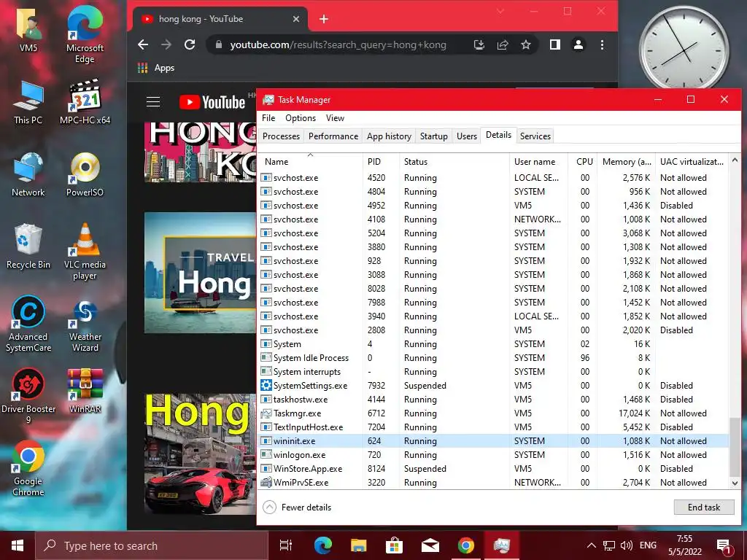This screenshot has width=747, height=560.
Task: Sort by the Name column header
Action: click(310, 162)
